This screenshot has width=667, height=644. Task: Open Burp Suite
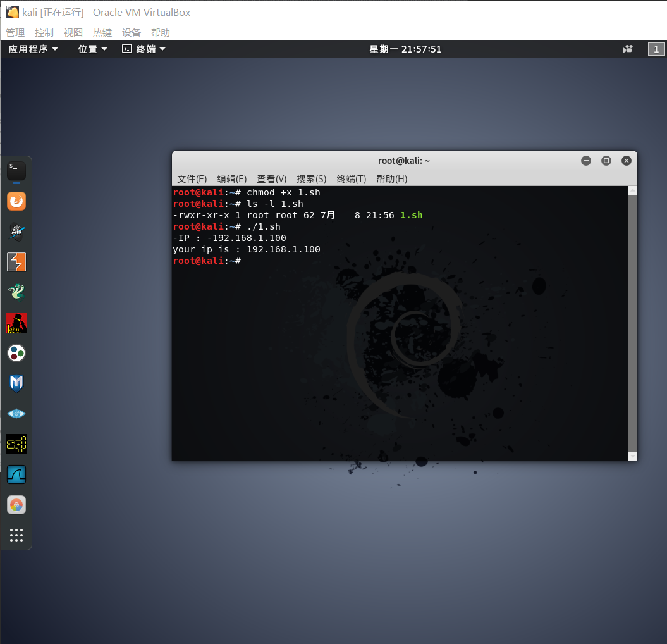(16, 262)
